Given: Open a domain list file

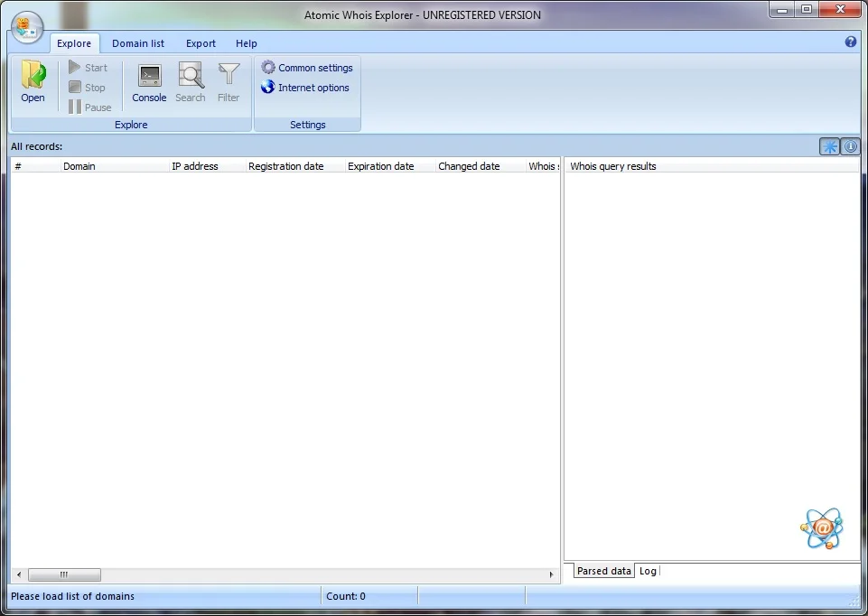Looking at the screenshot, I should point(33,81).
